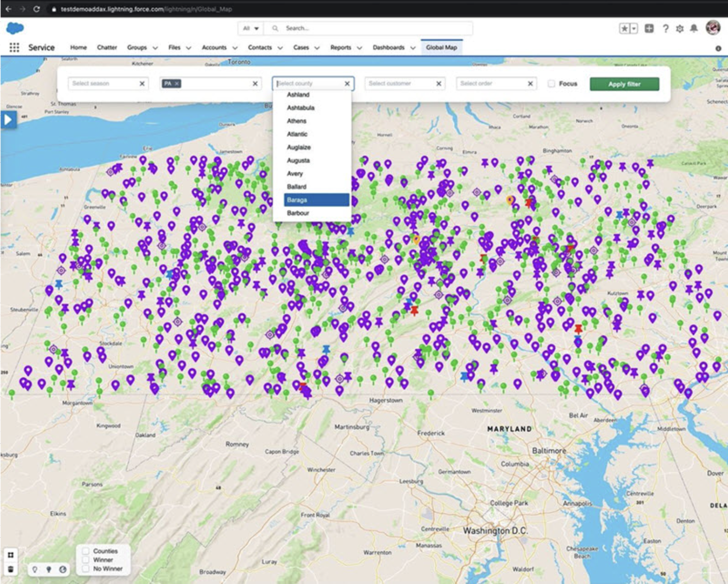Select the light theme bulb icon

[x=35, y=569]
